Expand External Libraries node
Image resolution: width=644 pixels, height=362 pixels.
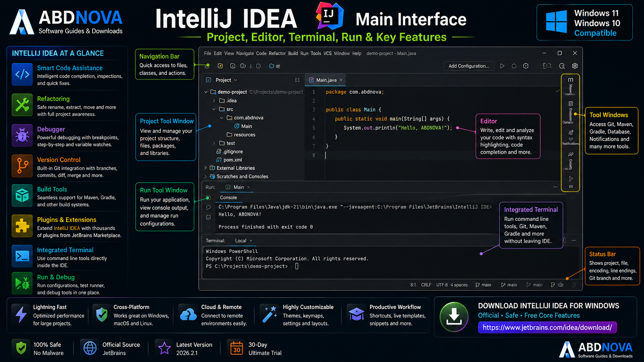coord(206,168)
